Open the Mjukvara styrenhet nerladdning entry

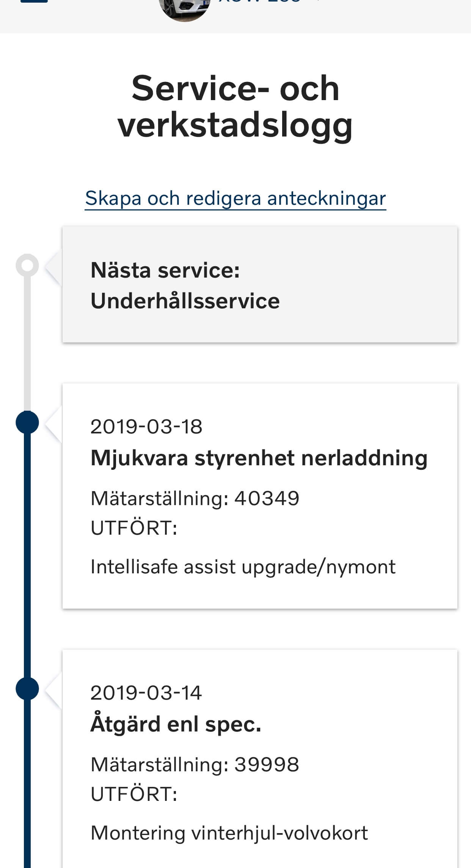click(x=260, y=496)
